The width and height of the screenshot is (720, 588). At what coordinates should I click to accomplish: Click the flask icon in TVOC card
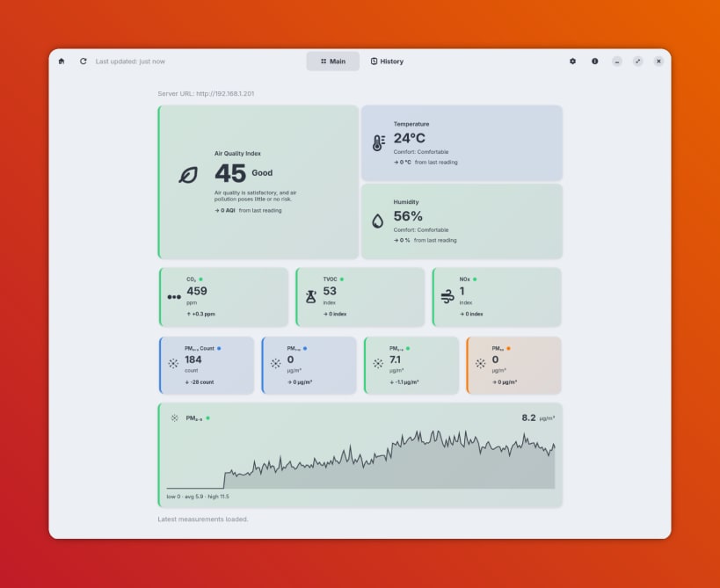(311, 296)
